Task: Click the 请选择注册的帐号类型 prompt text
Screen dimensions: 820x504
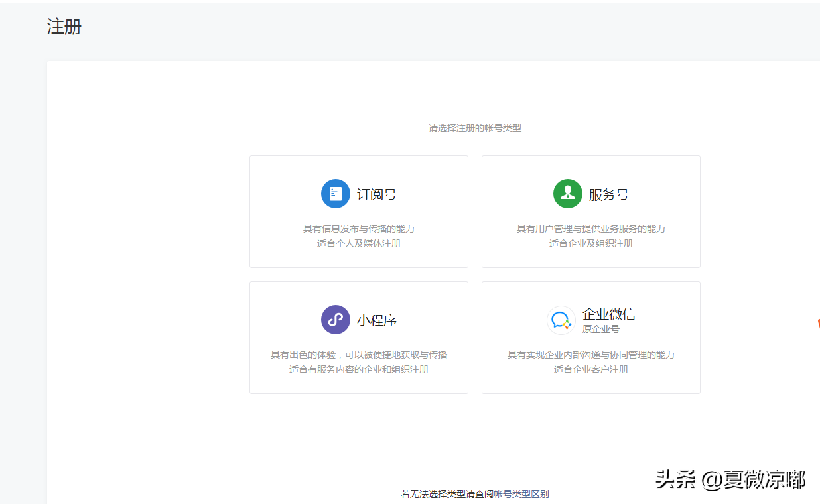Action: point(474,127)
